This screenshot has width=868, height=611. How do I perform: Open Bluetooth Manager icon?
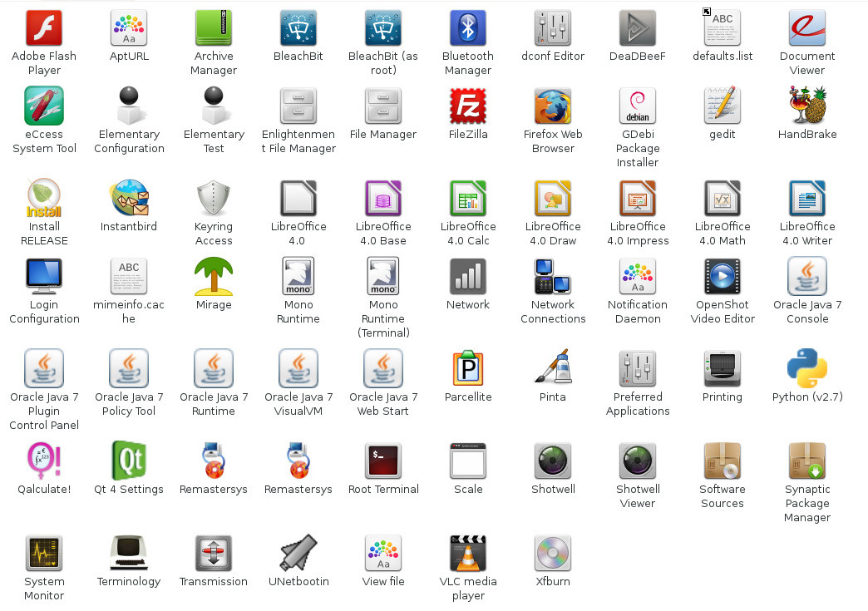point(468,27)
